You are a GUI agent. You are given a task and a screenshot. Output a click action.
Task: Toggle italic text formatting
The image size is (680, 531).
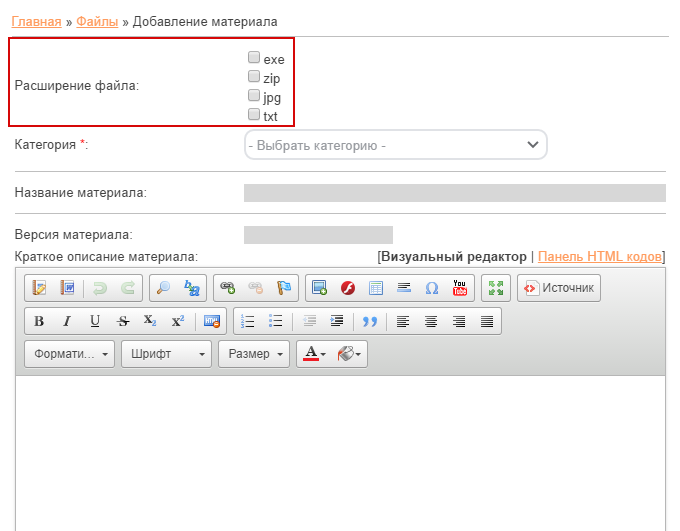point(67,321)
